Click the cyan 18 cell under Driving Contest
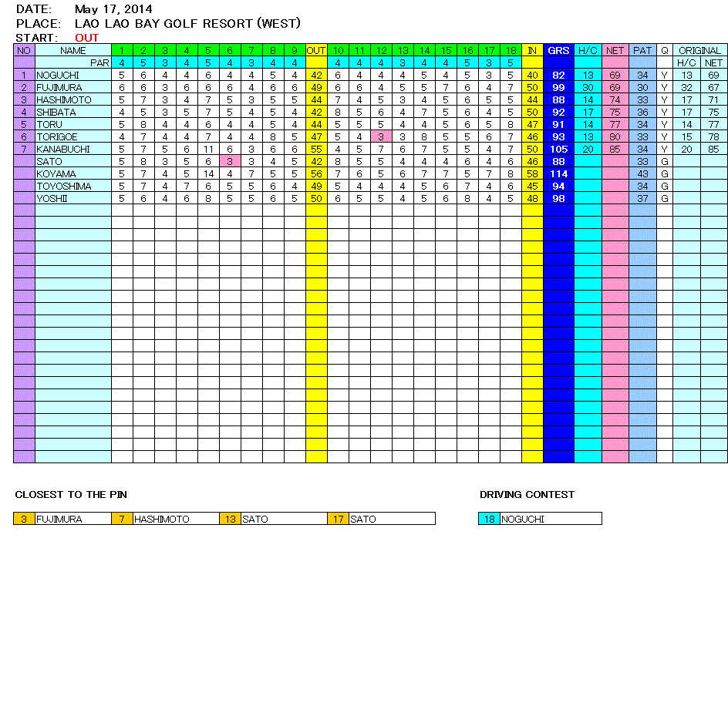The width and height of the screenshot is (728, 703). click(x=489, y=520)
